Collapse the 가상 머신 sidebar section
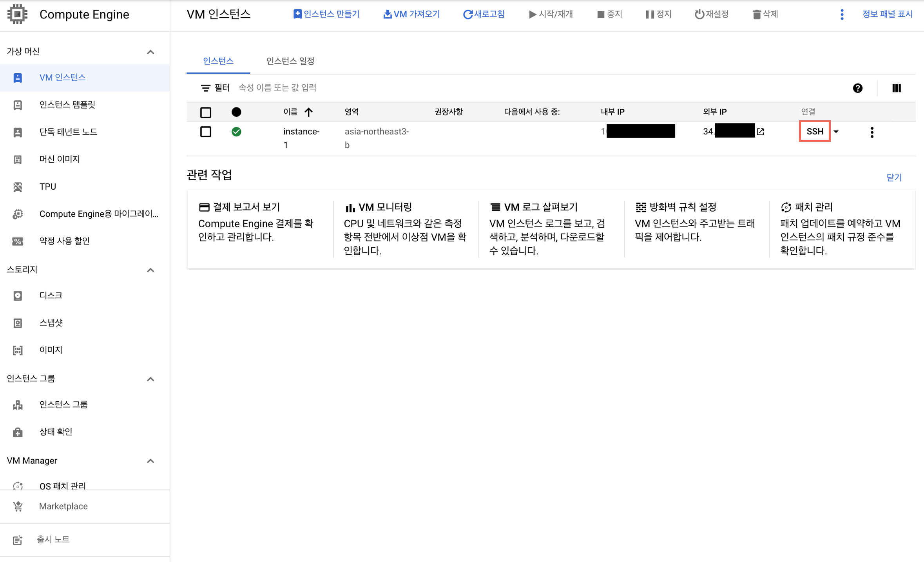 click(x=150, y=52)
